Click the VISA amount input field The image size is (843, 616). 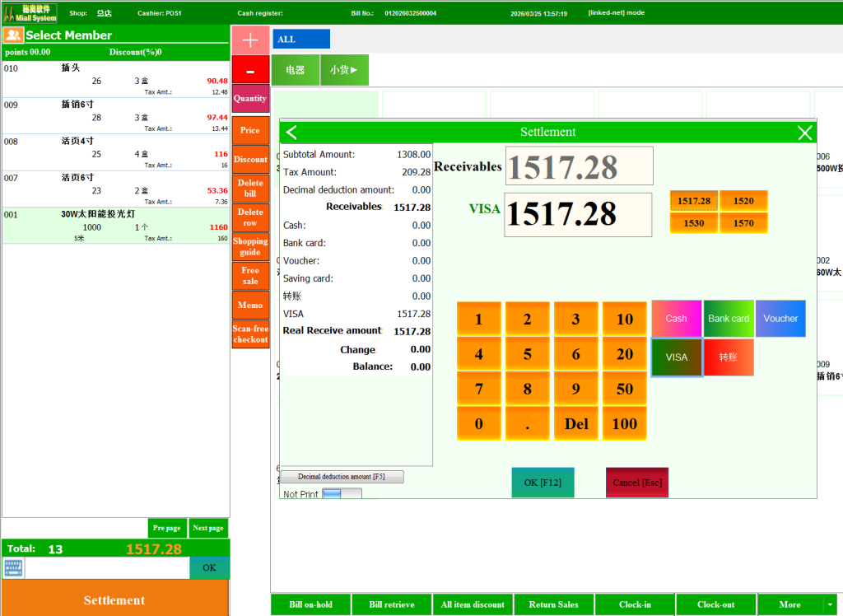pyautogui.click(x=578, y=215)
